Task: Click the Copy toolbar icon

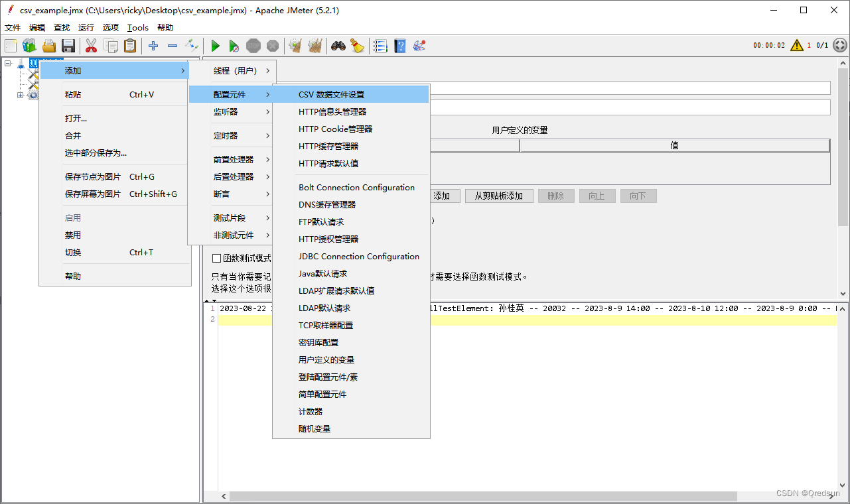Action: 111,46
